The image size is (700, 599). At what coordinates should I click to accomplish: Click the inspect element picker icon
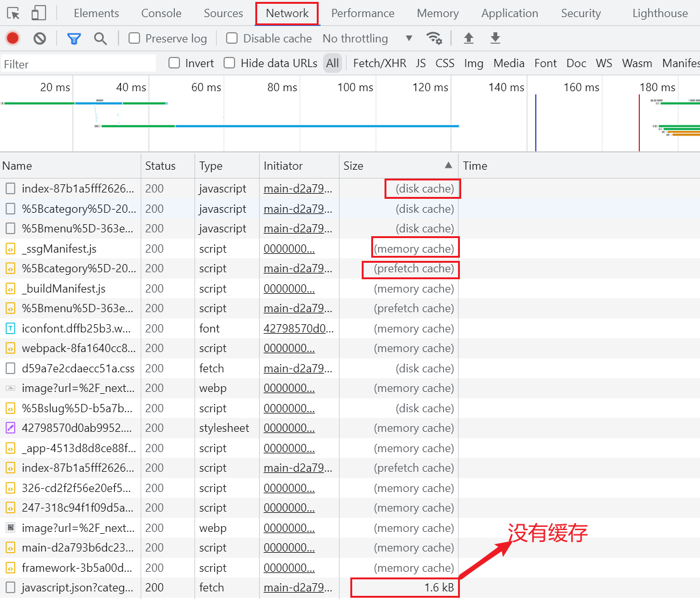click(13, 13)
